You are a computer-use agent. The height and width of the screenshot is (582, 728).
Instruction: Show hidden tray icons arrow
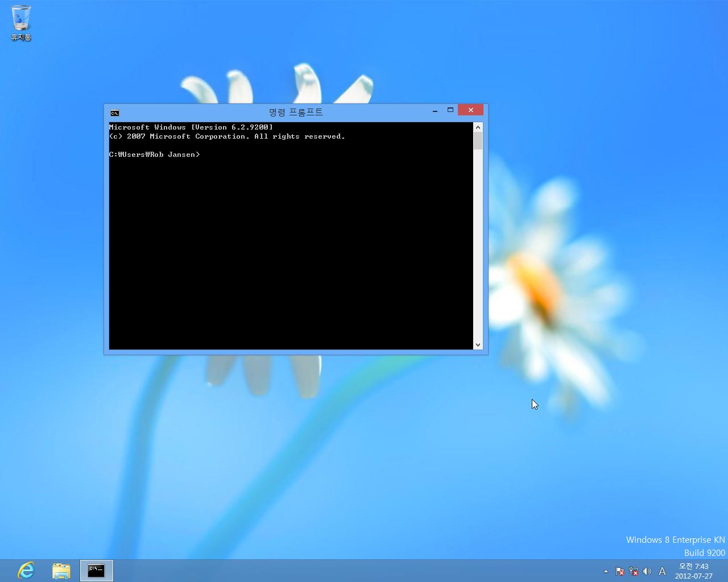[606, 571]
